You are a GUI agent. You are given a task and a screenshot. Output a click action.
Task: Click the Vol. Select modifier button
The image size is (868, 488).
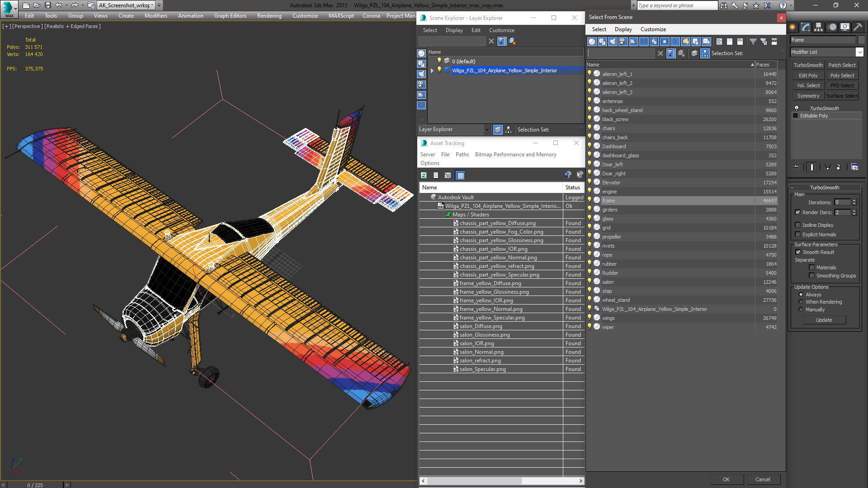point(808,85)
